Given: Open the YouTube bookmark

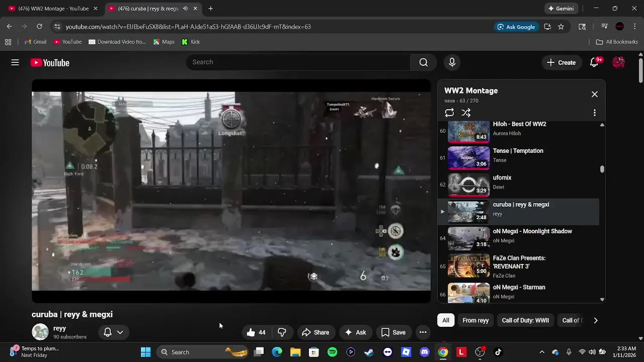Looking at the screenshot, I should point(67,42).
